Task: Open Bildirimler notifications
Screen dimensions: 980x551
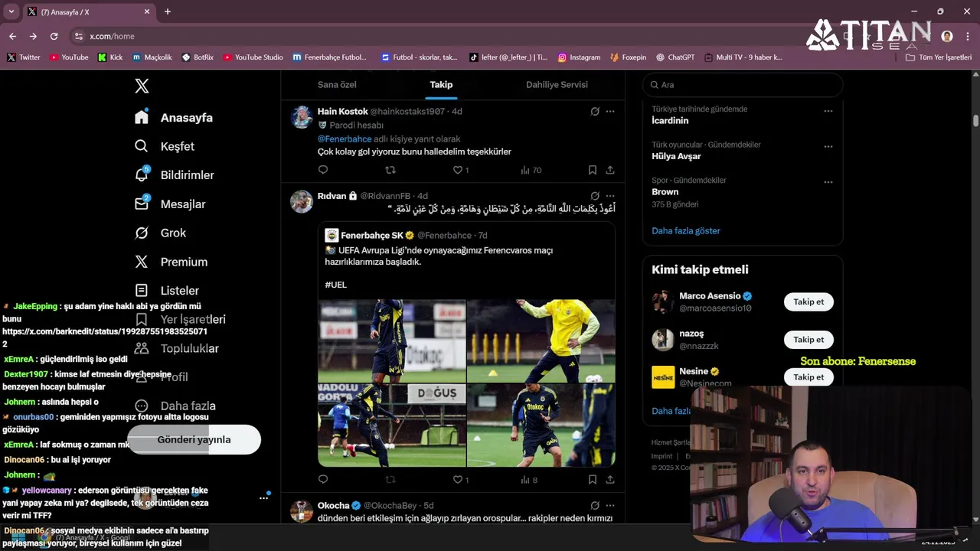Action: point(175,175)
